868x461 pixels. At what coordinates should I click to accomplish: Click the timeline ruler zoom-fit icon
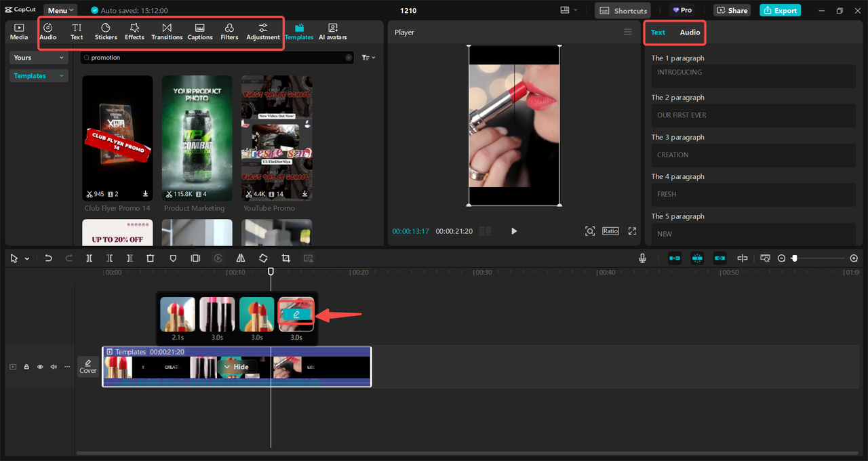(x=765, y=258)
